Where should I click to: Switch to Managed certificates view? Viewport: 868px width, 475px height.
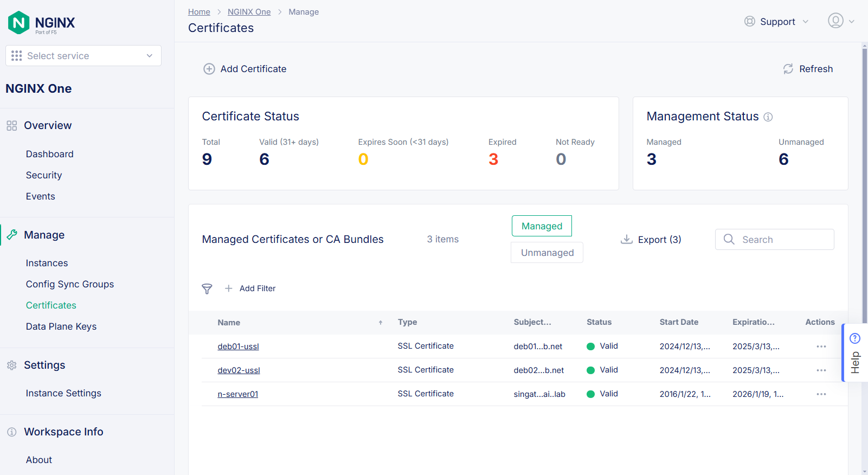[x=542, y=226]
